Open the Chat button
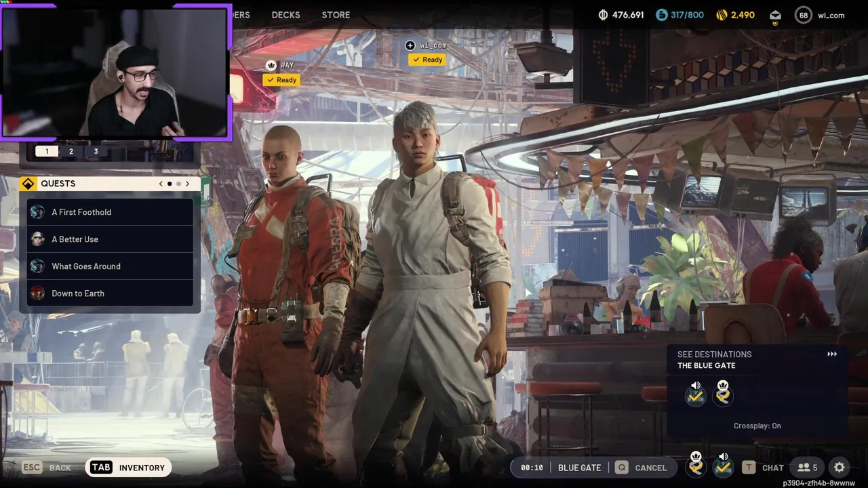 click(772, 468)
